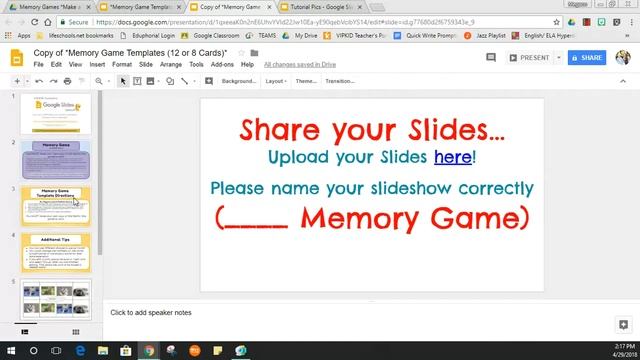This screenshot has height=360, width=640.
Task: Open the Insert menu
Action: [97, 64]
